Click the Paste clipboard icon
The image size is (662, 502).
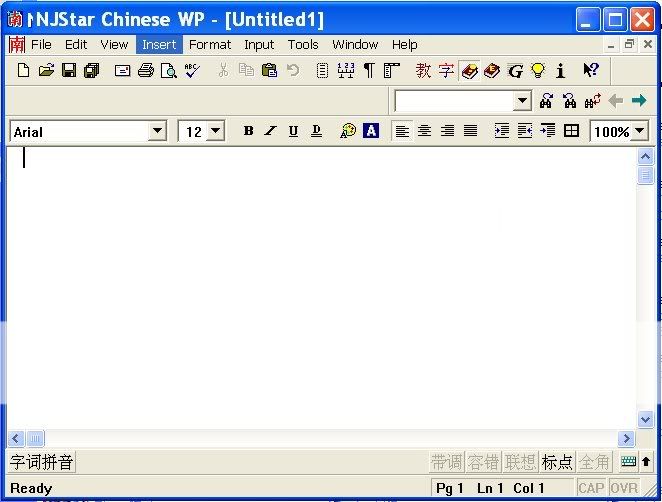(x=269, y=70)
